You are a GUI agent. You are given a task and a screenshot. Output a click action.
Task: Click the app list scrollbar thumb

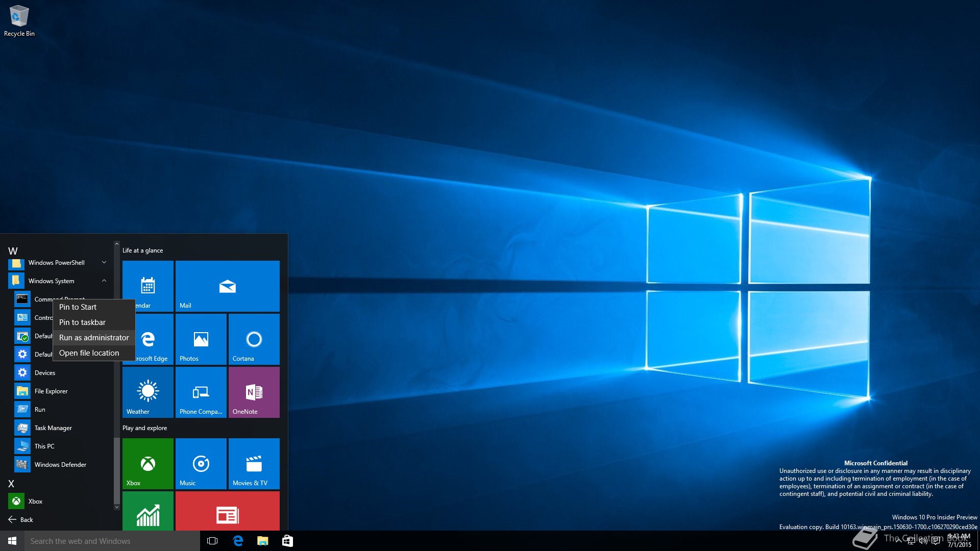[x=116, y=470]
